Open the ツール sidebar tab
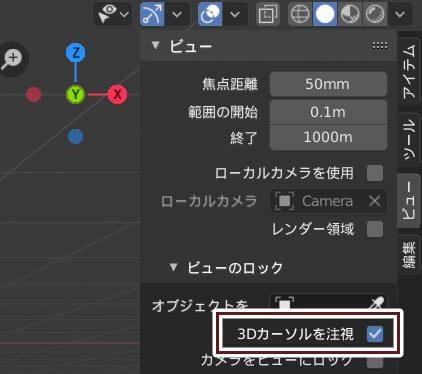The width and height of the screenshot is (422, 374). coord(409,139)
